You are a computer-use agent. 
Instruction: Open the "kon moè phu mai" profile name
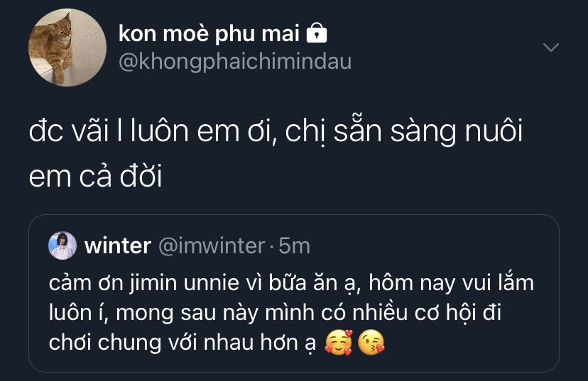(x=209, y=33)
